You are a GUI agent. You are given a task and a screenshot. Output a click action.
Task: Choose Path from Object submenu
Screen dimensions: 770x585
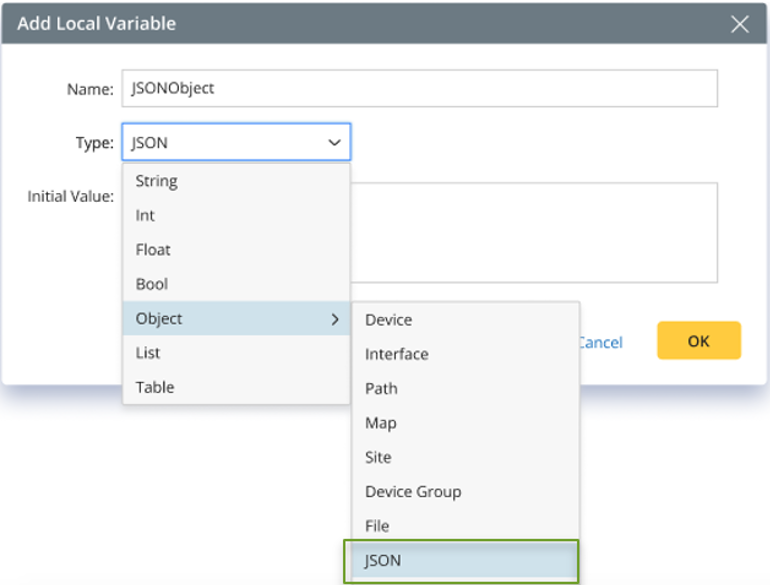[x=381, y=388]
